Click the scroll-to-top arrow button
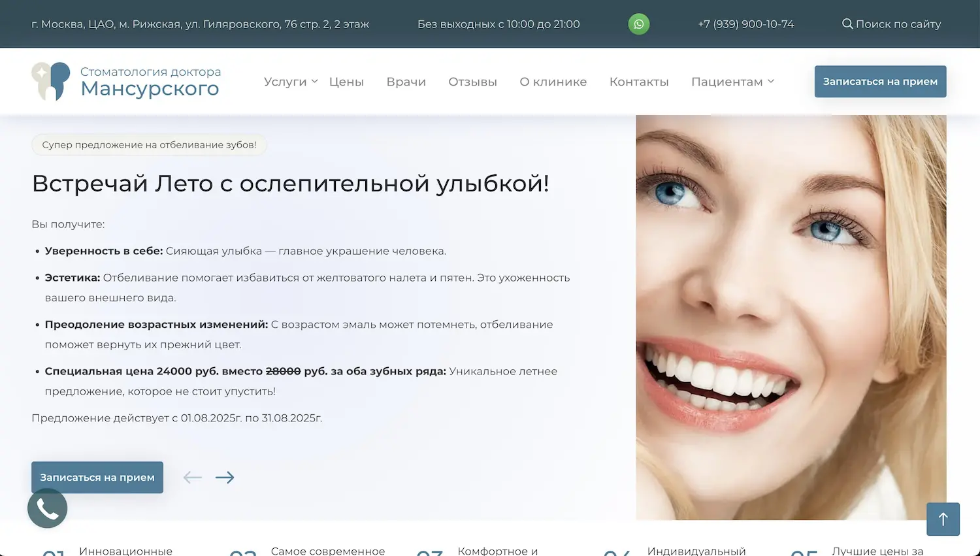 click(943, 519)
